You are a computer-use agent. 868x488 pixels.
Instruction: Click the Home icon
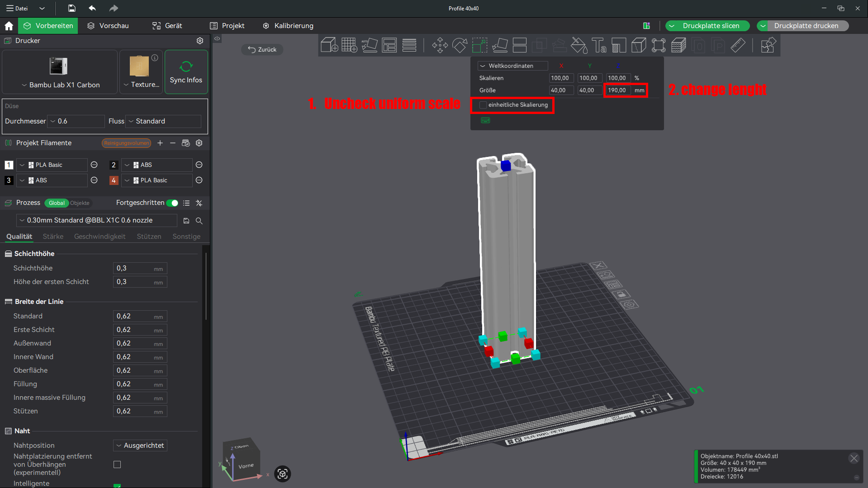pos(9,26)
